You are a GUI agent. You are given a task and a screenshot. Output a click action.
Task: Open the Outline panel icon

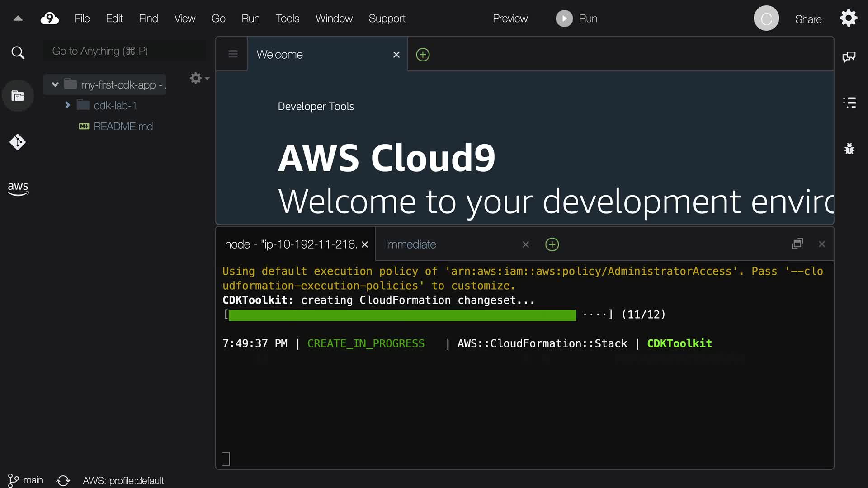[849, 103]
